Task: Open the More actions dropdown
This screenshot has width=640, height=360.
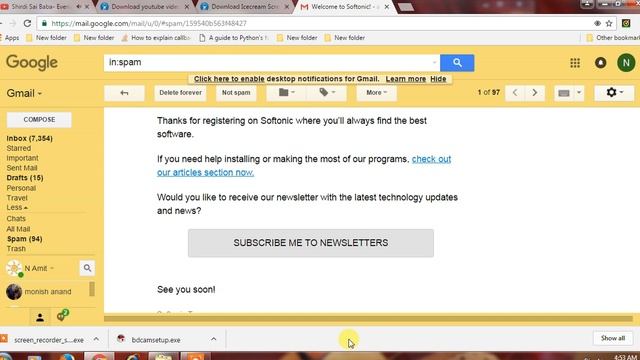Action: point(376,93)
